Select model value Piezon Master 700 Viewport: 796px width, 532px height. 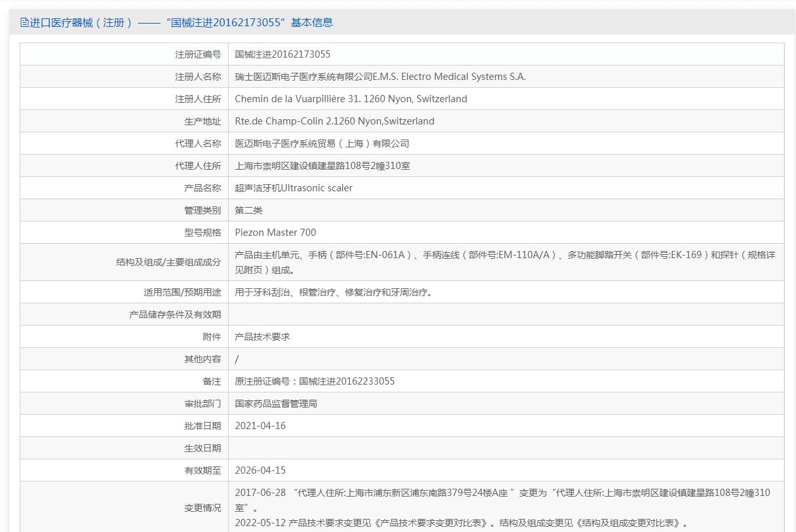tap(276, 233)
